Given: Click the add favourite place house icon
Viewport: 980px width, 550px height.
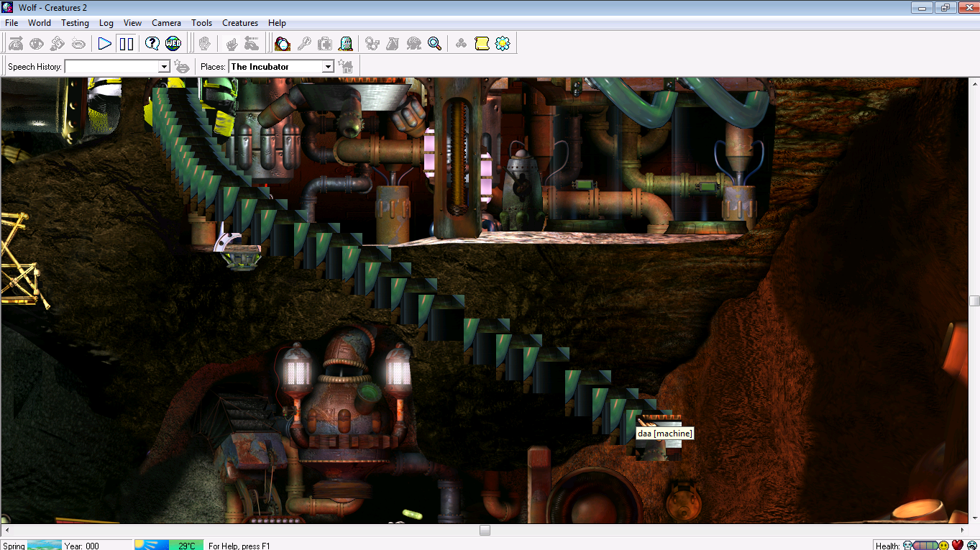Looking at the screenshot, I should click(x=345, y=66).
